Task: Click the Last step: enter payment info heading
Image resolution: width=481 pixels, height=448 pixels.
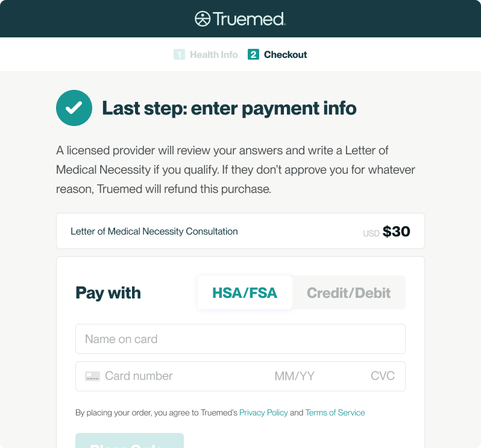Action: 229,108
